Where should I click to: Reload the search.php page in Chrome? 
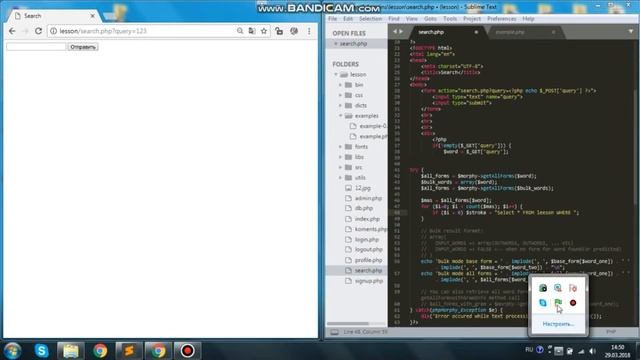[38, 31]
